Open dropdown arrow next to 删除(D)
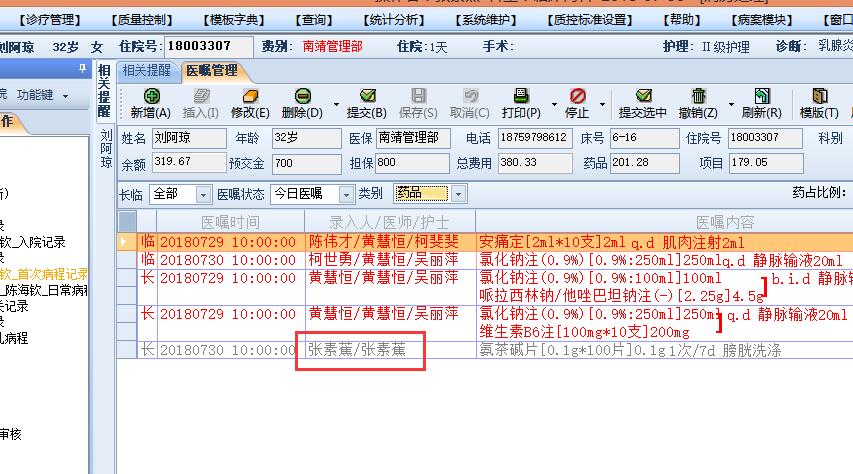The height and width of the screenshot is (474, 853). (x=336, y=103)
